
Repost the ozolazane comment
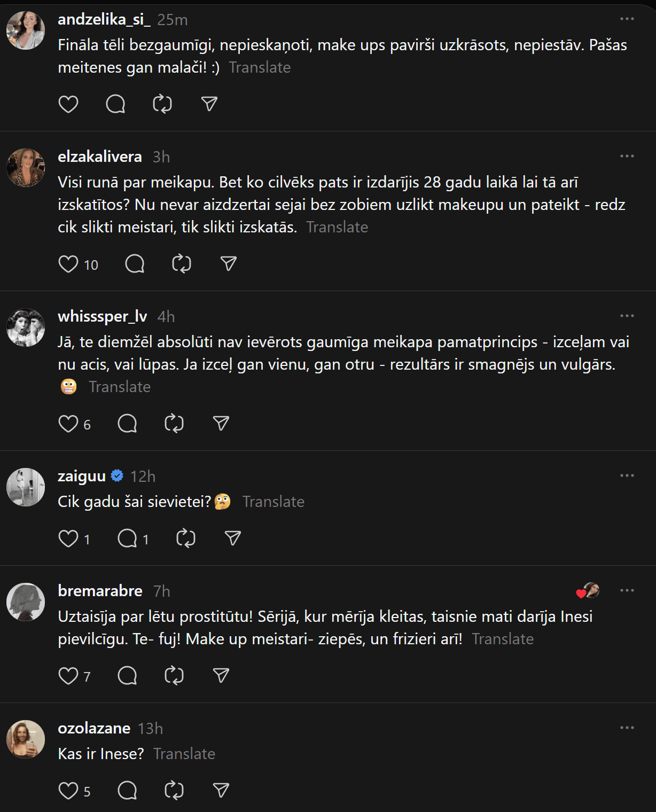pyautogui.click(x=174, y=790)
